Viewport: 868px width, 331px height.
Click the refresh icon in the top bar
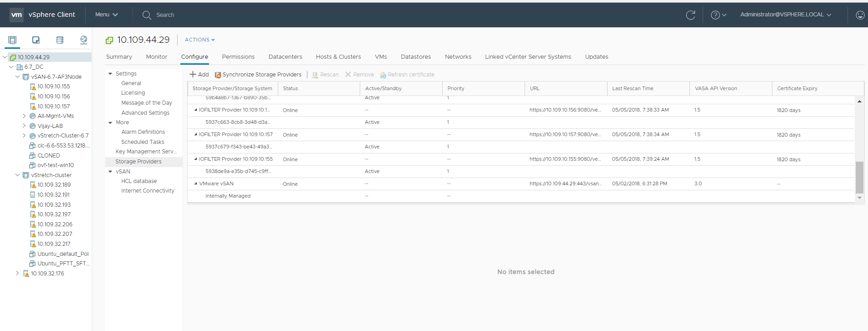[x=690, y=15]
